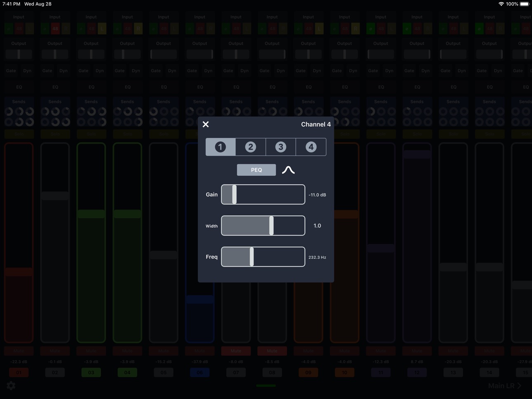The image size is (532, 399).
Task: Click the Gain slider in EQ popup
Action: pos(263,194)
